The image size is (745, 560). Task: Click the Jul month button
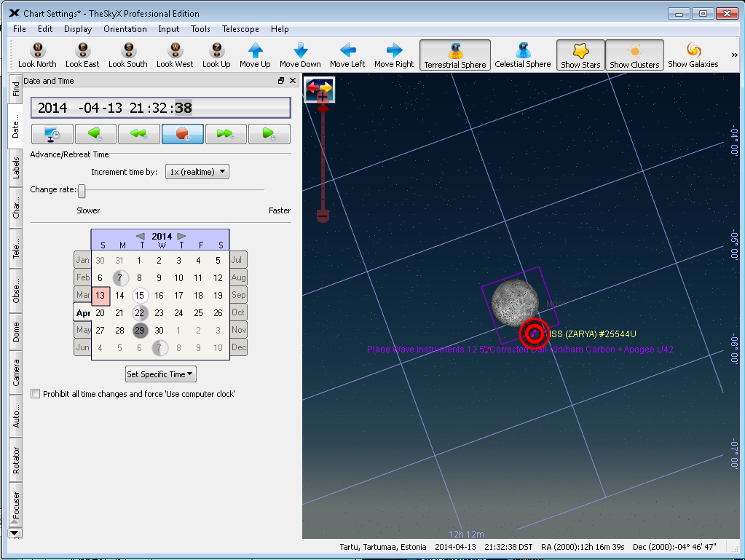237,260
